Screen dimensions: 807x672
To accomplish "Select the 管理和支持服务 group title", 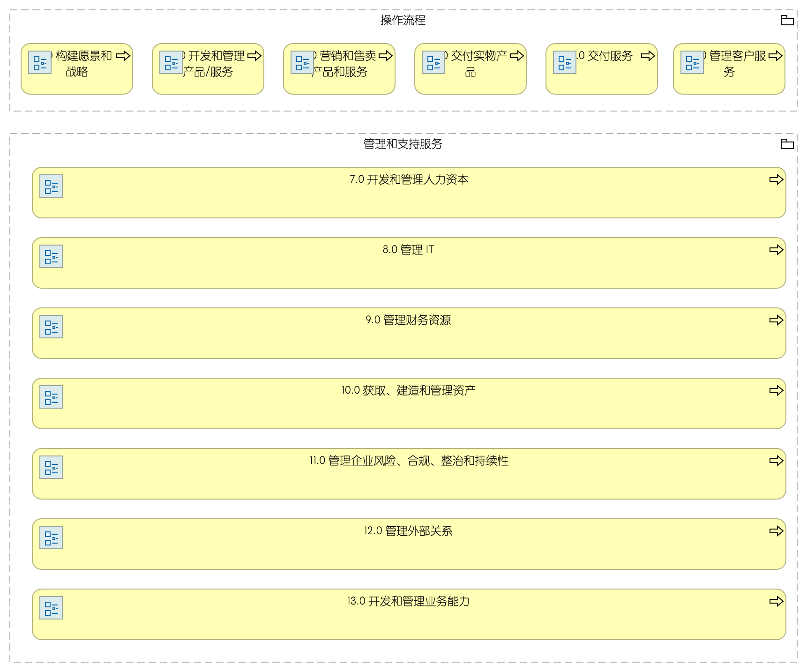I will pos(403,144).
